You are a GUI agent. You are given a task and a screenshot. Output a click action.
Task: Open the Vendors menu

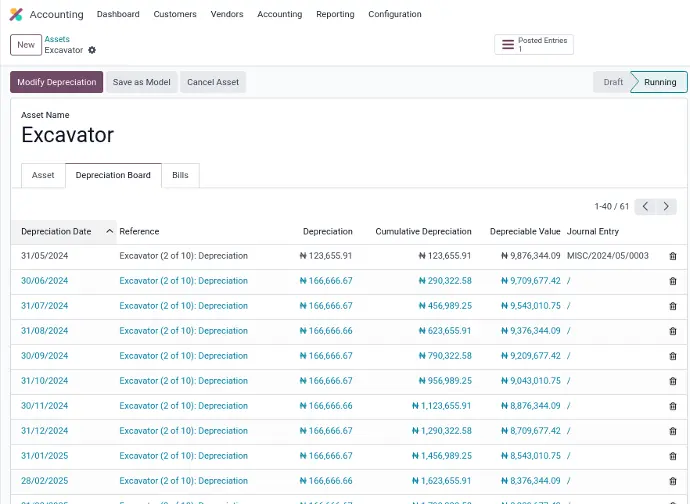coord(227,14)
